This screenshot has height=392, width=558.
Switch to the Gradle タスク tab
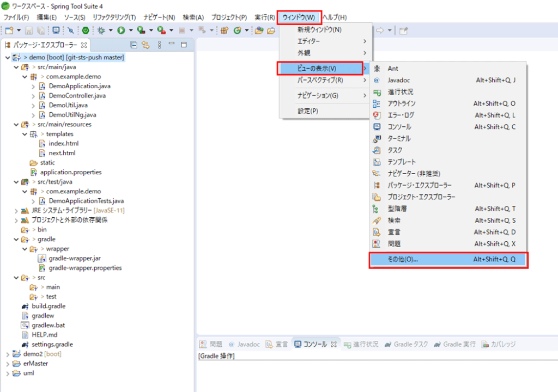[x=407, y=344]
